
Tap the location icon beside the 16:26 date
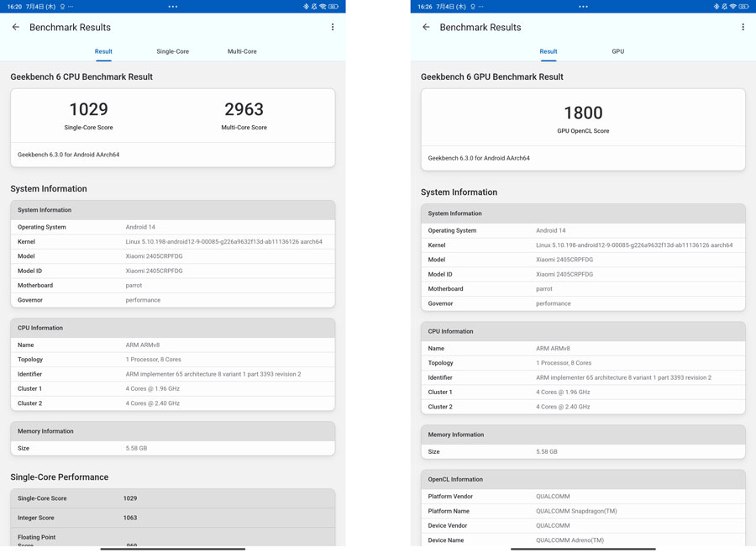(472, 7)
